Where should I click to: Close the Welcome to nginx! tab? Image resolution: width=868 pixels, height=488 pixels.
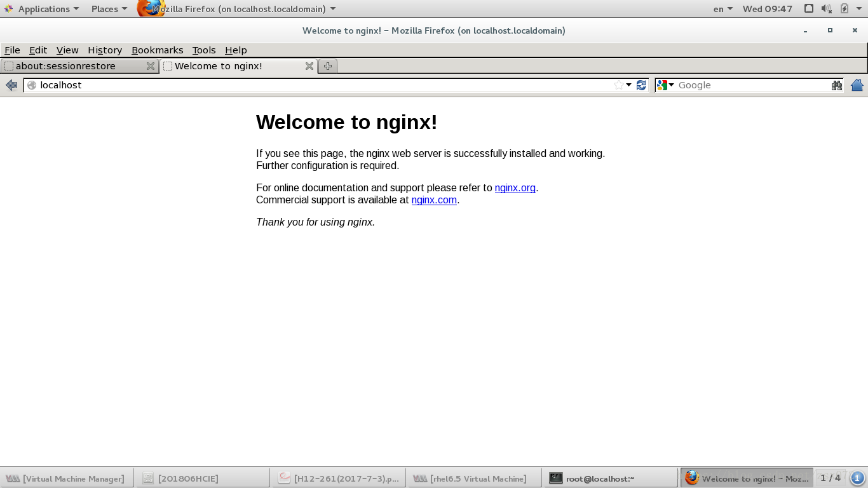pos(309,66)
